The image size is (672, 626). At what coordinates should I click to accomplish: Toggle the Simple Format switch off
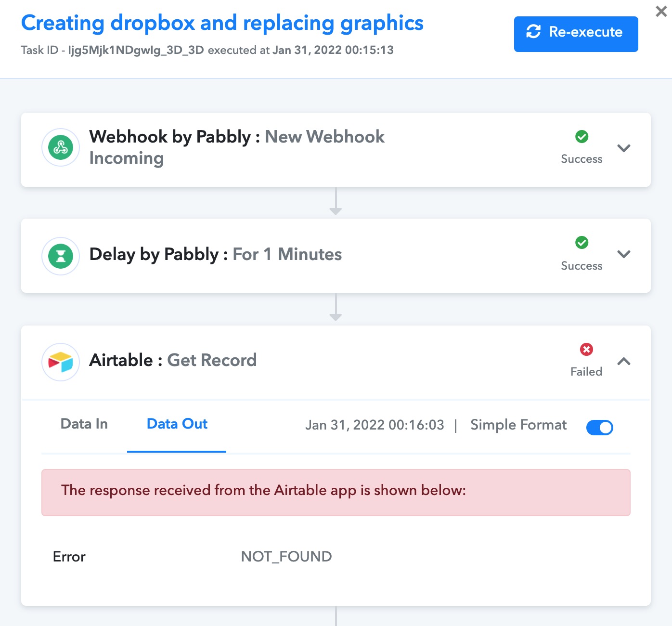(599, 427)
